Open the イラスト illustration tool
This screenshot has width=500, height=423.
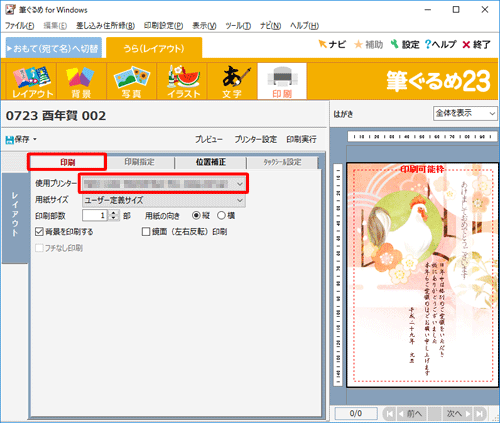click(182, 82)
